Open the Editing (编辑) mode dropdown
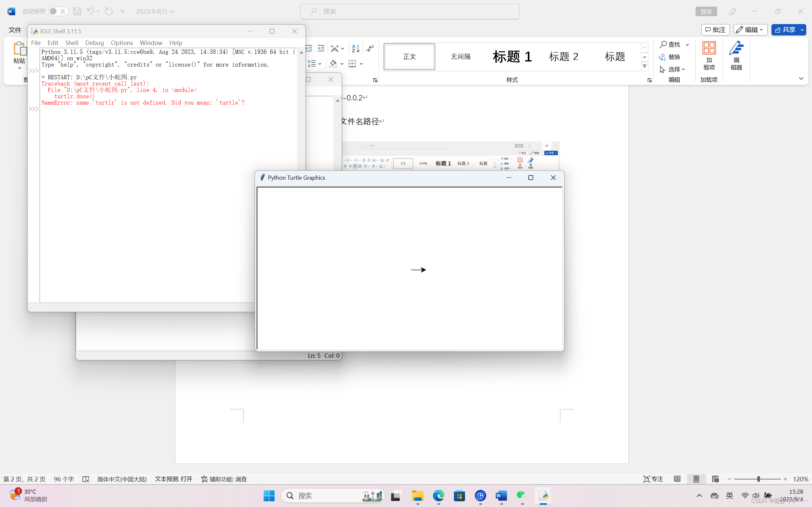The width and height of the screenshot is (812, 507). pos(750,30)
